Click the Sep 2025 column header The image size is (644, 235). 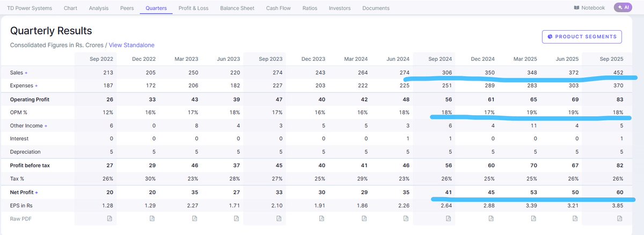click(x=612, y=59)
